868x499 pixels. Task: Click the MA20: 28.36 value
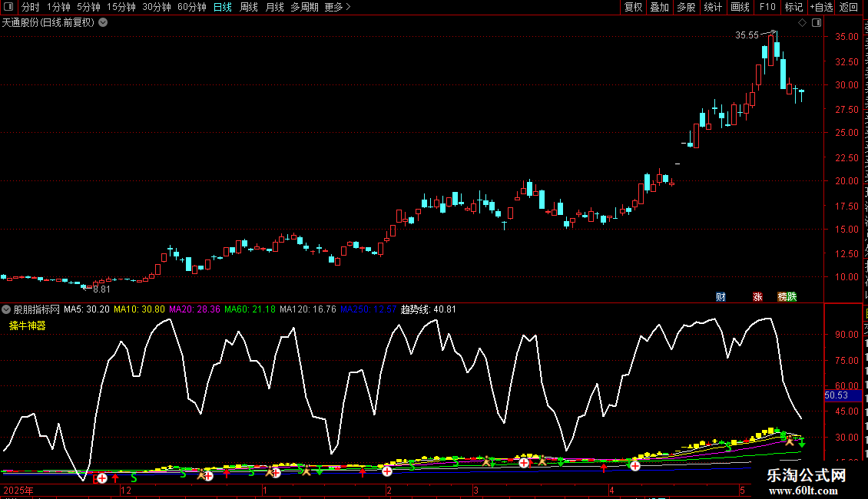194,309
